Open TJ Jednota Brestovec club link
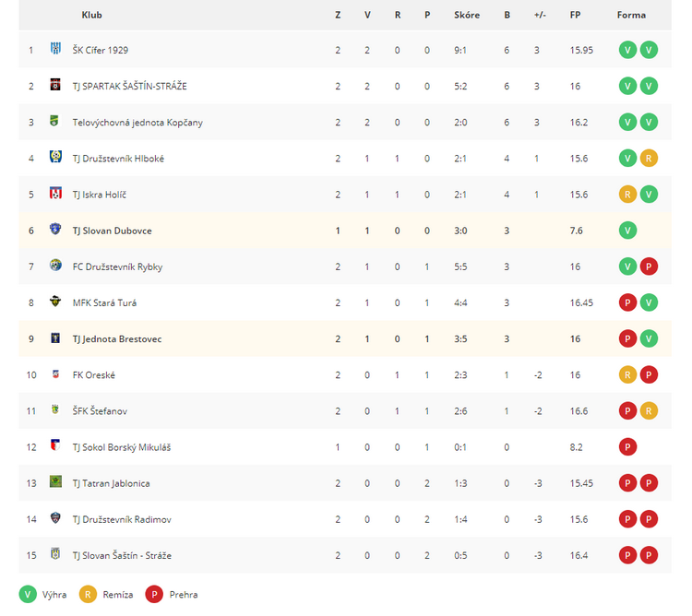 click(x=117, y=339)
